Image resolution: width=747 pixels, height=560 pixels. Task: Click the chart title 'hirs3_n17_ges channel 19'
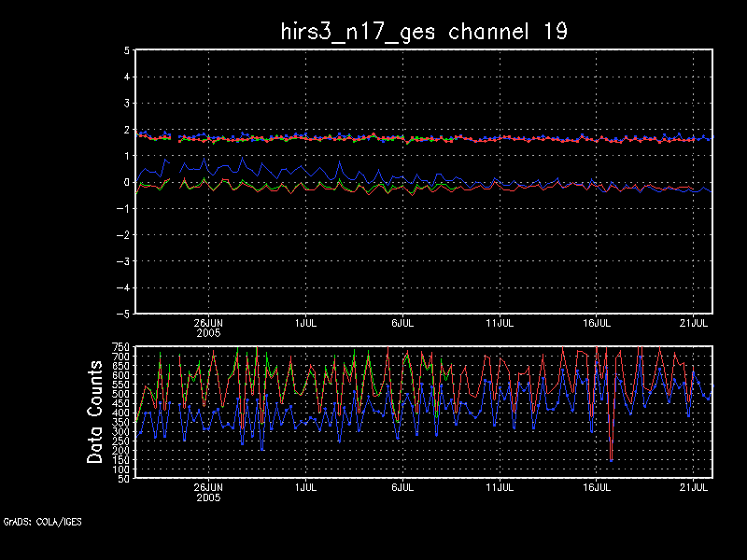pyautogui.click(x=424, y=31)
